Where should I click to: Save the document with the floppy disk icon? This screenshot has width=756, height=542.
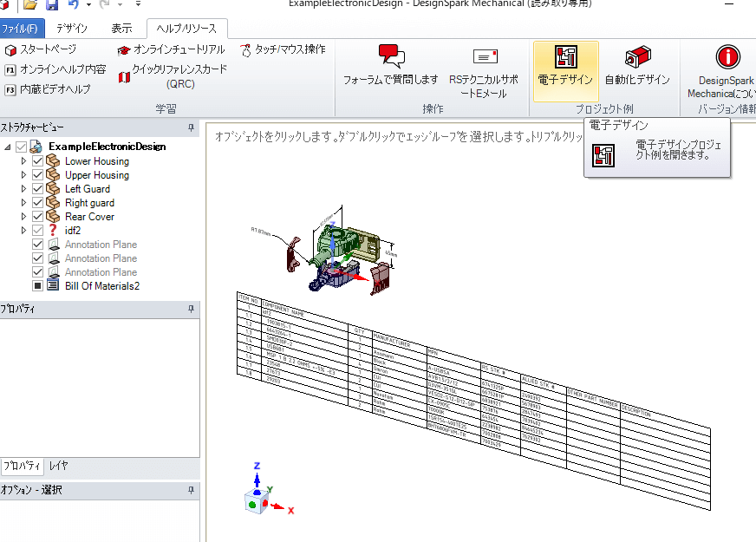coord(52,5)
